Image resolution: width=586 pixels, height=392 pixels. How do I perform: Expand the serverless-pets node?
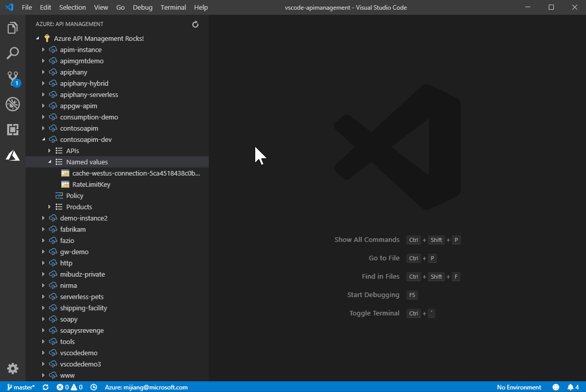pos(43,297)
